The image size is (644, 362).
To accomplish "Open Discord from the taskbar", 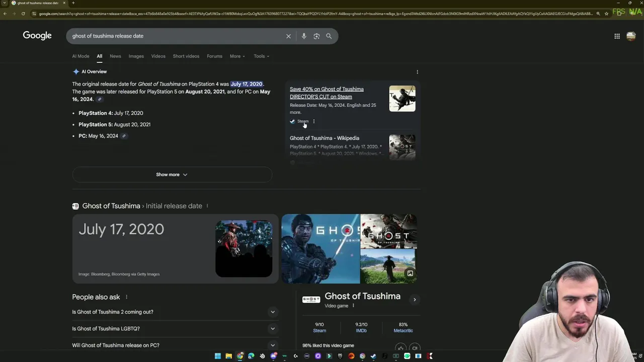I will (273, 356).
